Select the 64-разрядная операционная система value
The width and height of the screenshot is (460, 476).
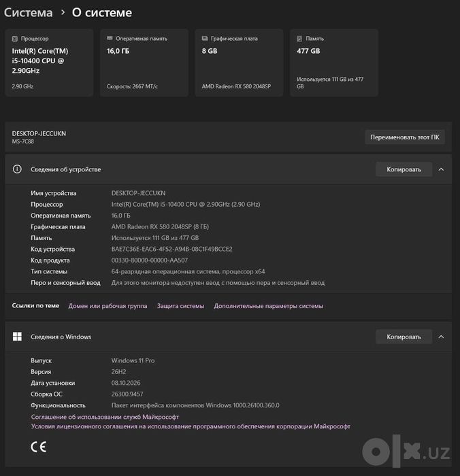pyautogui.click(x=188, y=271)
